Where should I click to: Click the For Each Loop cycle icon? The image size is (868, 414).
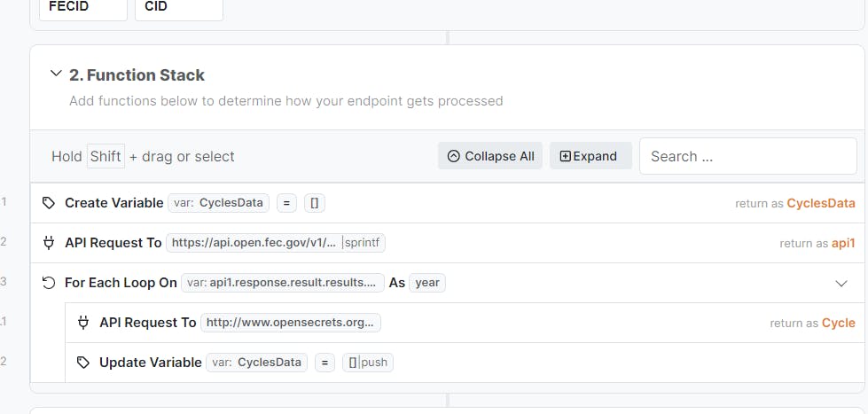(x=49, y=283)
